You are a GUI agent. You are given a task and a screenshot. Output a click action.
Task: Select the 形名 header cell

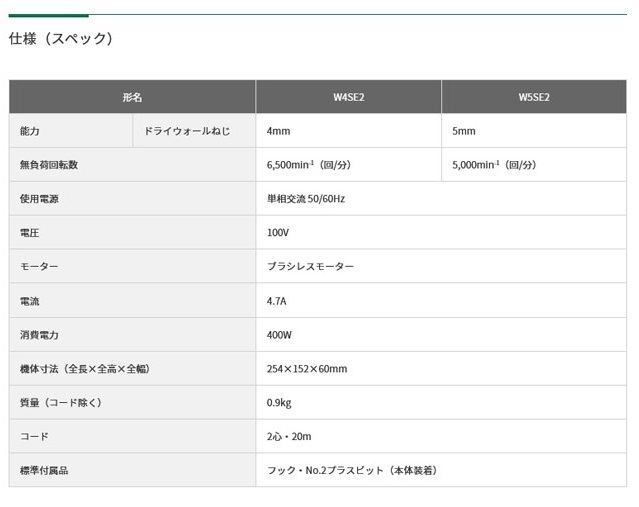coord(132,97)
